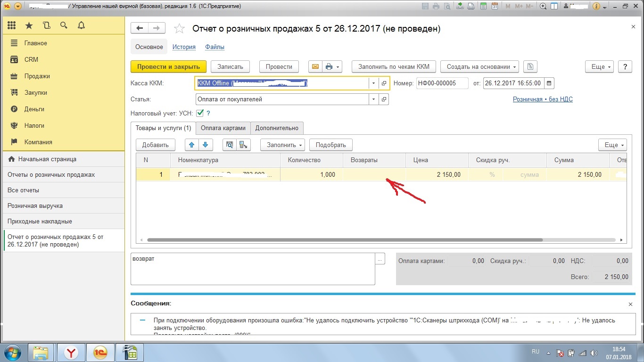Image resolution: width=644 pixels, height=362 pixels.
Task: Uncheck the Налоговый учет УСН checkbox
Action: coord(200,113)
